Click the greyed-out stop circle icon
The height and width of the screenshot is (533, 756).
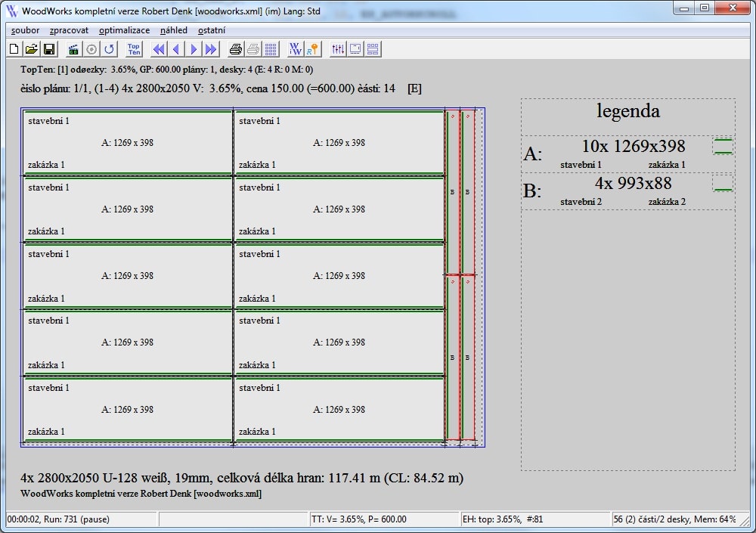91,48
